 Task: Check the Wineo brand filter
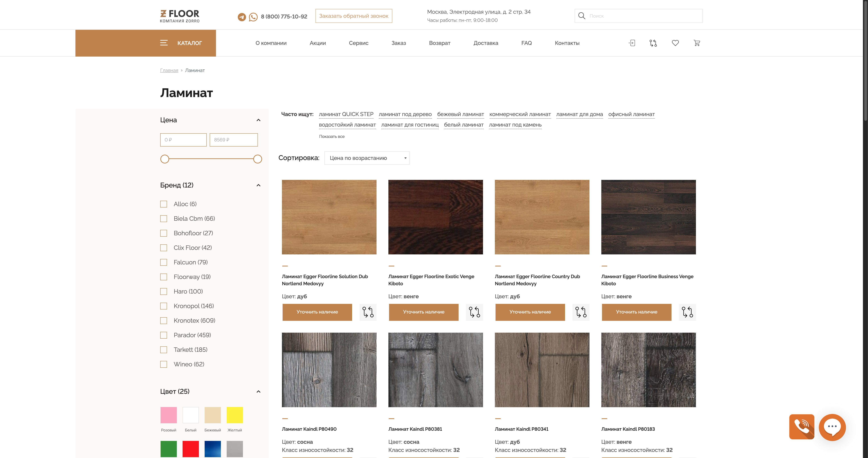pos(164,364)
